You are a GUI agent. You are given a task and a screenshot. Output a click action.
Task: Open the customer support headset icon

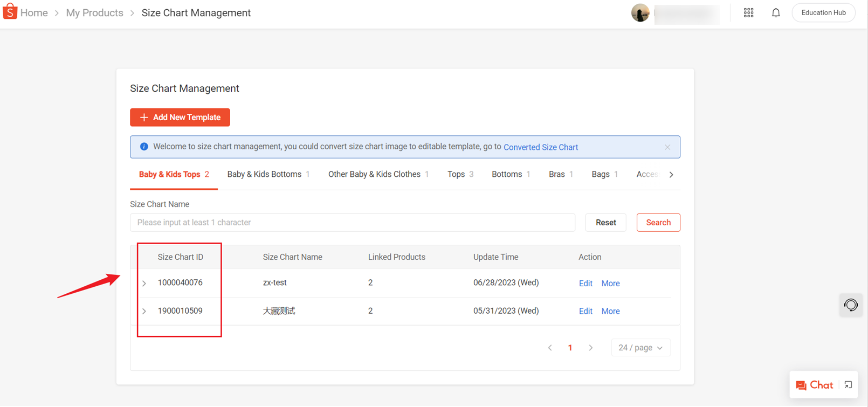pos(851,305)
